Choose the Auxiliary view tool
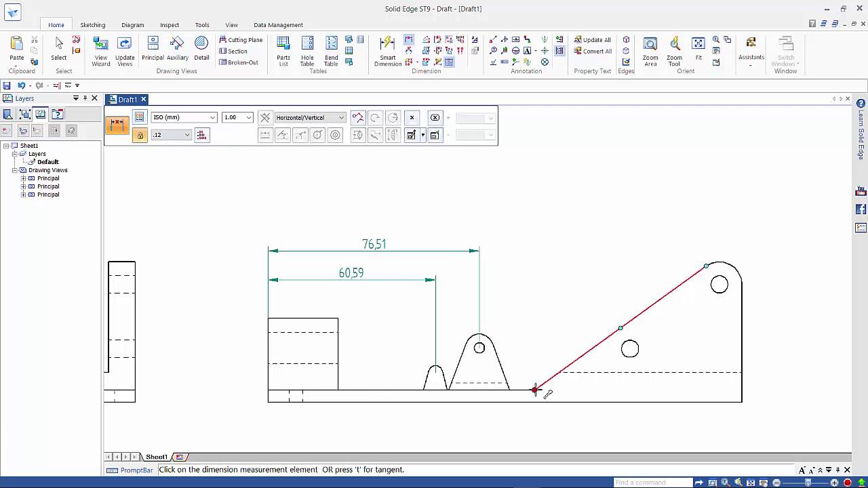Image resolution: width=868 pixels, height=488 pixels. pyautogui.click(x=178, y=48)
